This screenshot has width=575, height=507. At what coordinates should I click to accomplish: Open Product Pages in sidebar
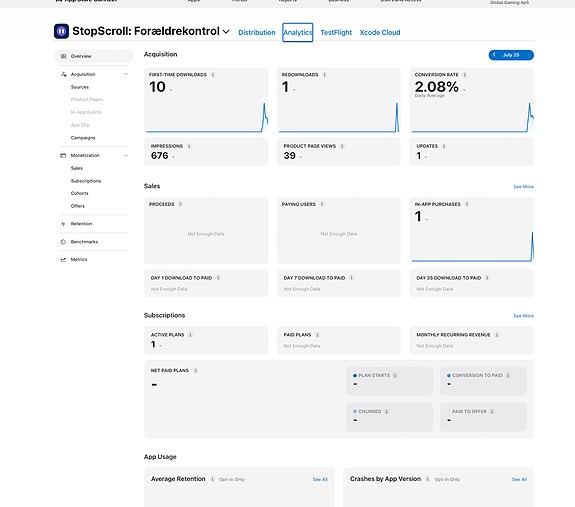[x=87, y=99]
